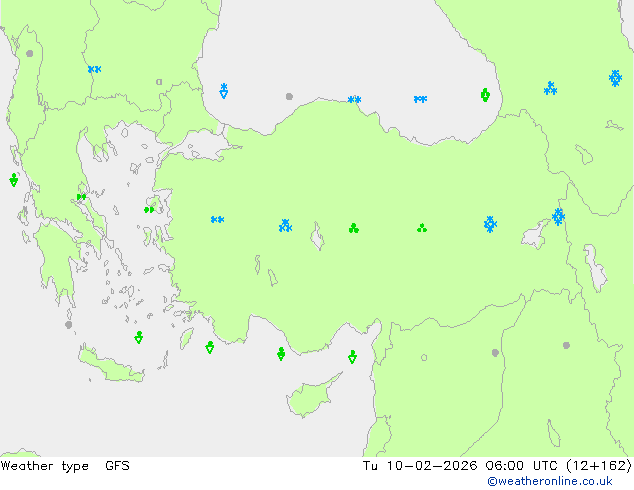Open the weatheronline.co.uk copyright link
634x490 pixels.
(550, 481)
